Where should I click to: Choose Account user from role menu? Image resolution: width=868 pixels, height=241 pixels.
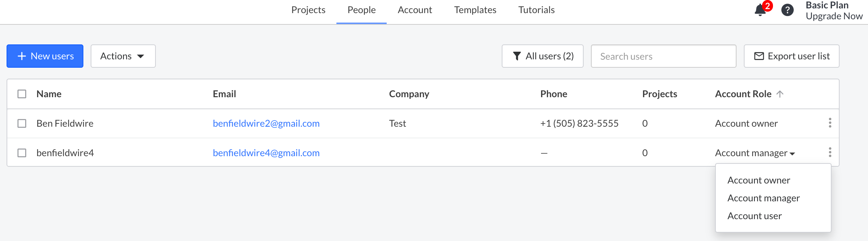pos(754,216)
